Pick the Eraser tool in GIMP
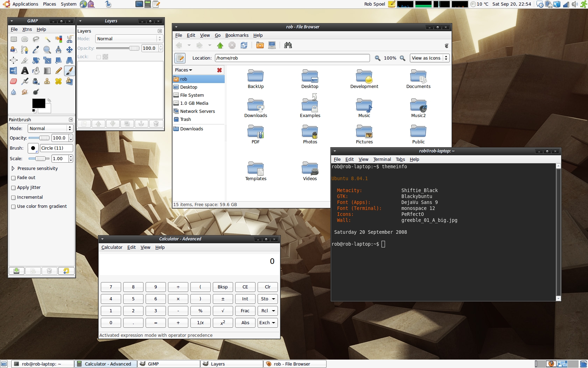 (13, 81)
